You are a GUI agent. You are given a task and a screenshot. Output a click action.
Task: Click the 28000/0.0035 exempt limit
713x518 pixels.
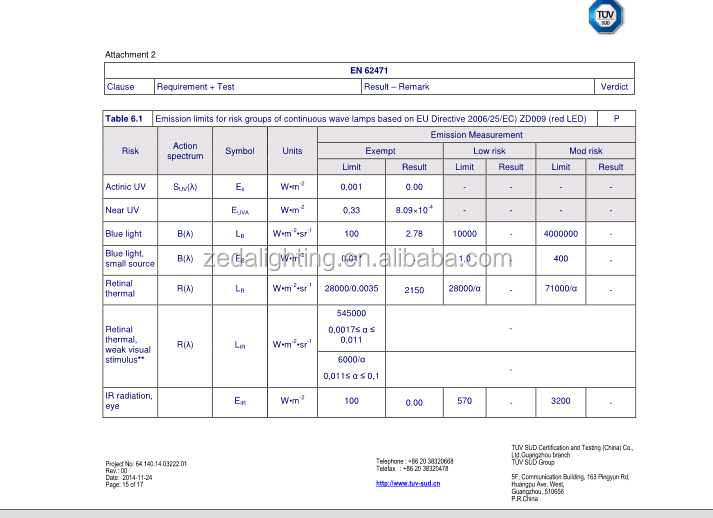(351, 288)
